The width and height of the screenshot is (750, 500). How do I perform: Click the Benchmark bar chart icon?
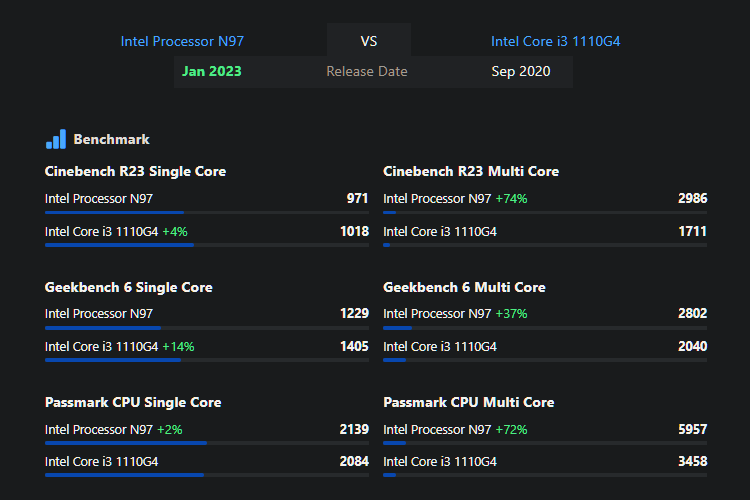[x=56, y=139]
